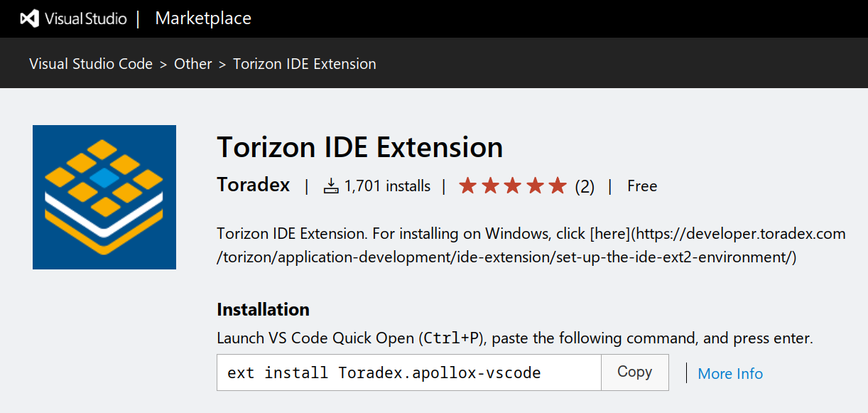Screen dimensions: 868x413
Task: Open the Torizon IDE Extension logo image
Action: tap(104, 197)
